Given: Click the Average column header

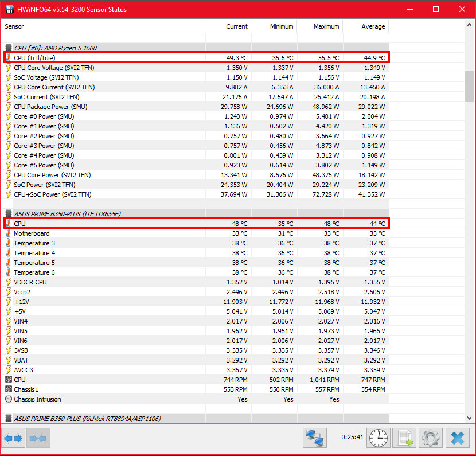Looking at the screenshot, I should click(373, 26).
